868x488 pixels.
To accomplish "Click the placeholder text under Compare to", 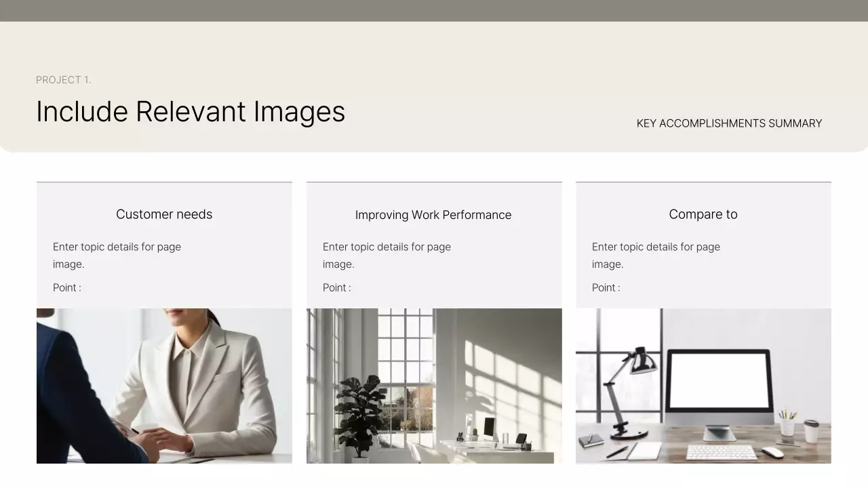I will (656, 255).
